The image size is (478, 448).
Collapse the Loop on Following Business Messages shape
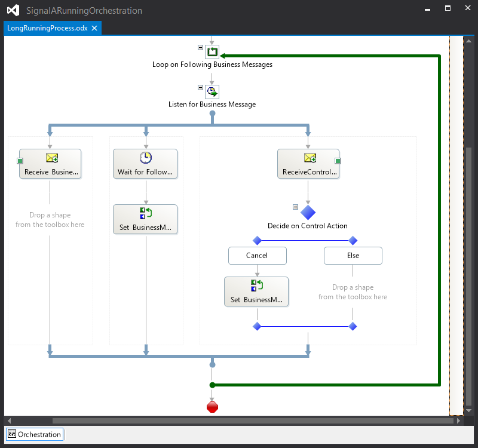tap(200, 48)
